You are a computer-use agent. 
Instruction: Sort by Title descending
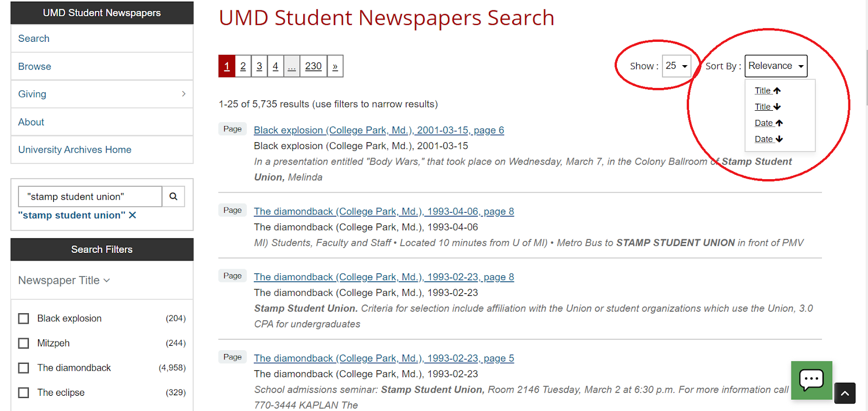pos(768,107)
